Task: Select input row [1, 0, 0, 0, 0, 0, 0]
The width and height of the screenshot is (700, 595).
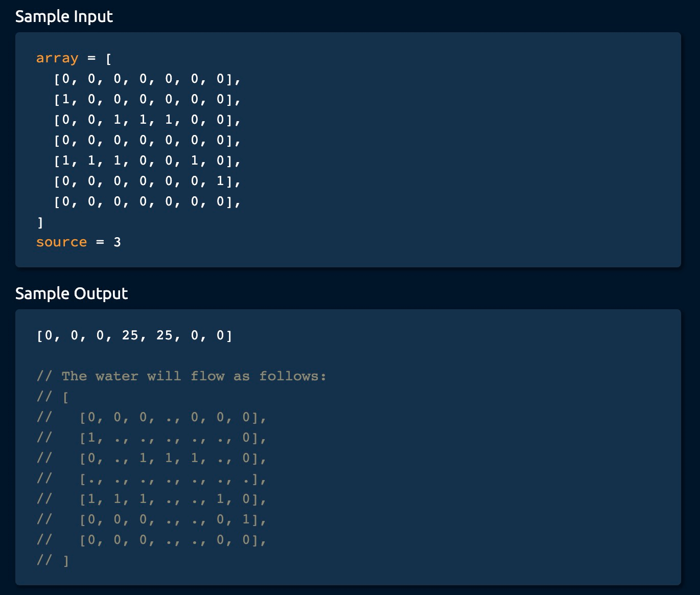Action: point(147,99)
